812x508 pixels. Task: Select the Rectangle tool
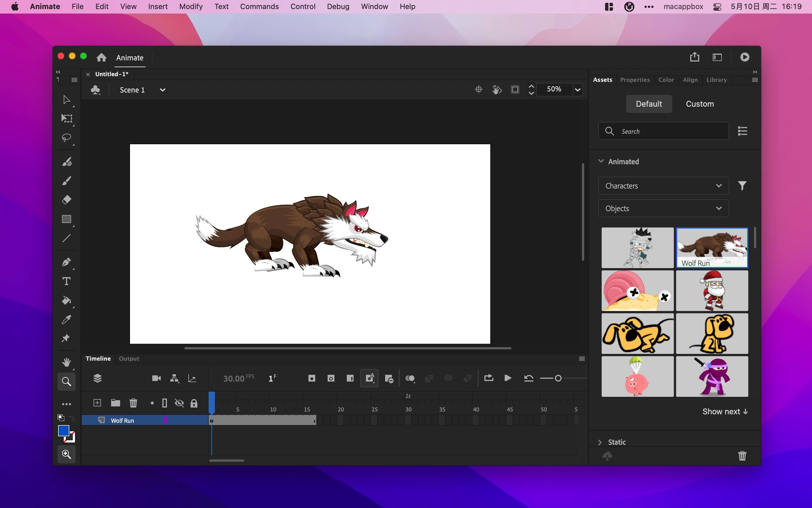(x=67, y=219)
